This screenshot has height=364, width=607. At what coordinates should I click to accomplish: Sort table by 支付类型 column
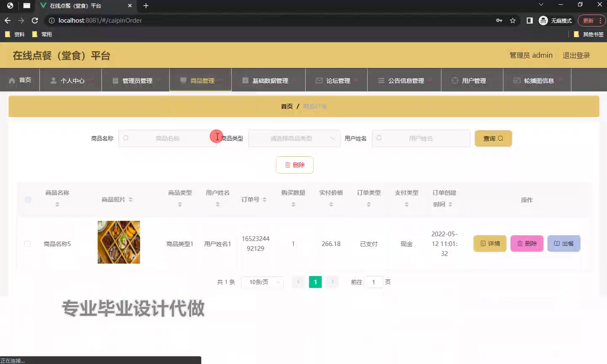[407, 204]
